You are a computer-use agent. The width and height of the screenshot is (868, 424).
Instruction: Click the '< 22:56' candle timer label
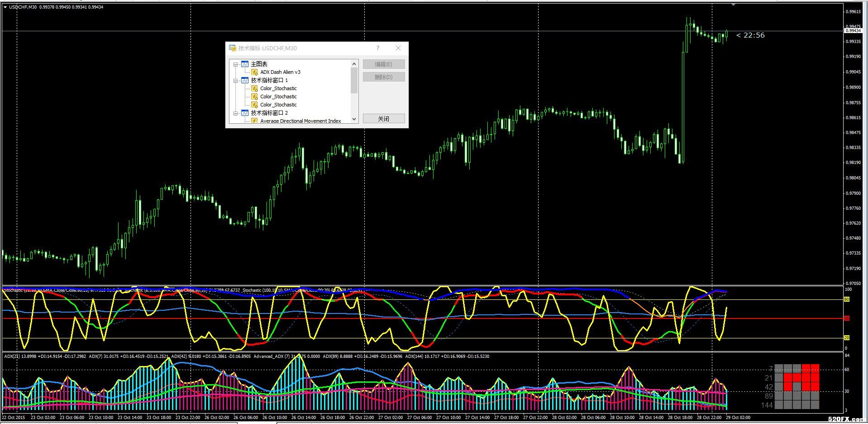(x=750, y=35)
